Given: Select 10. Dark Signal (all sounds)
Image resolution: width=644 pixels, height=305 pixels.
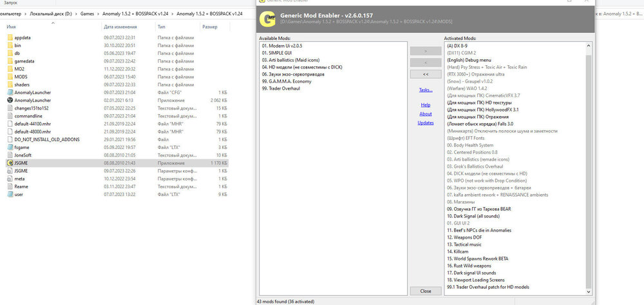Looking at the screenshot, I should click(x=473, y=216).
